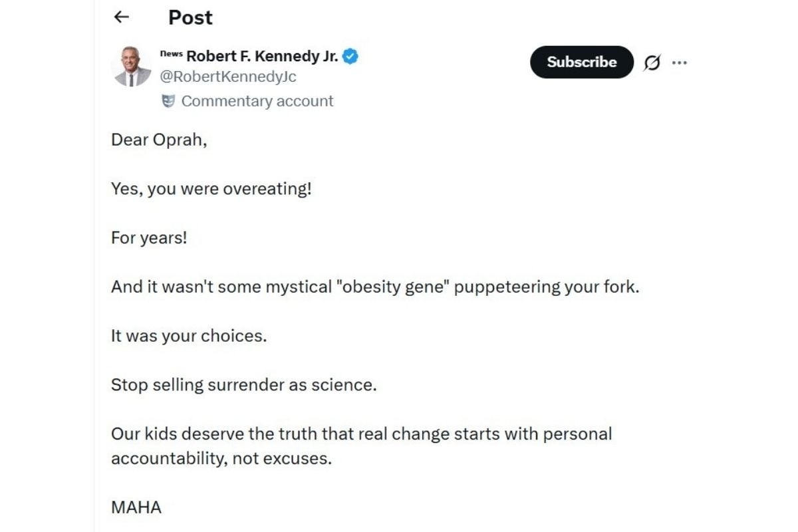
Task: Open the profile avatar photo
Action: (x=132, y=66)
